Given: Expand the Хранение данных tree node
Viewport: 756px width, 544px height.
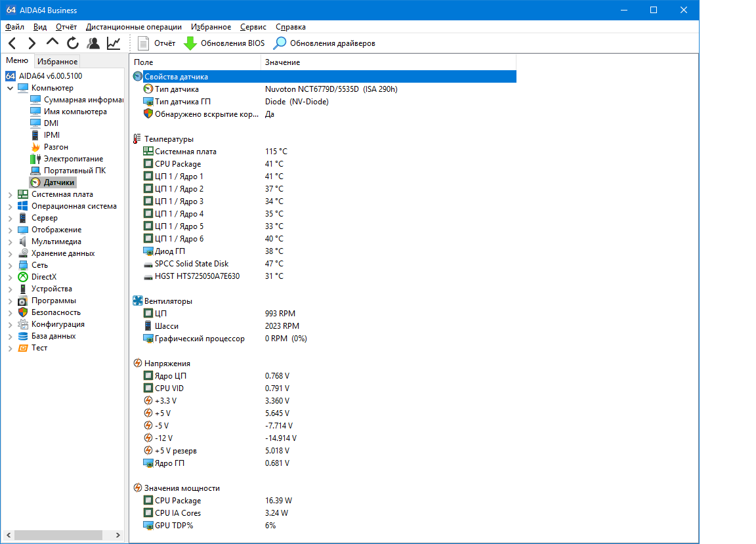Looking at the screenshot, I should [x=10, y=253].
